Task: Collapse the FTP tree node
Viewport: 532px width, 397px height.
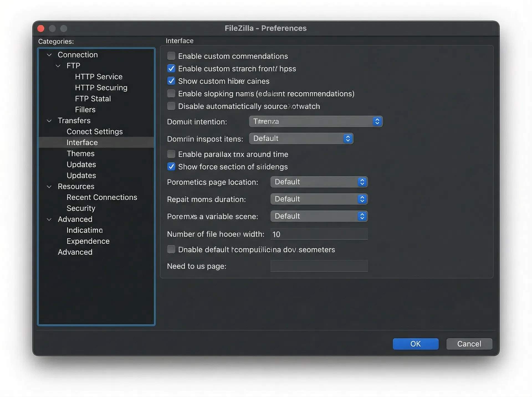Action: [x=58, y=66]
